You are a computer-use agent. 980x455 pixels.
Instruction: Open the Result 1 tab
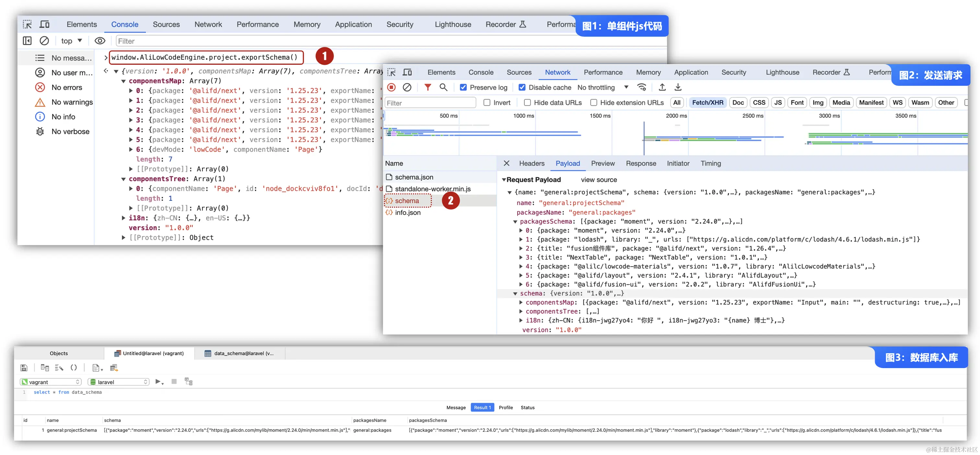pyautogui.click(x=482, y=407)
